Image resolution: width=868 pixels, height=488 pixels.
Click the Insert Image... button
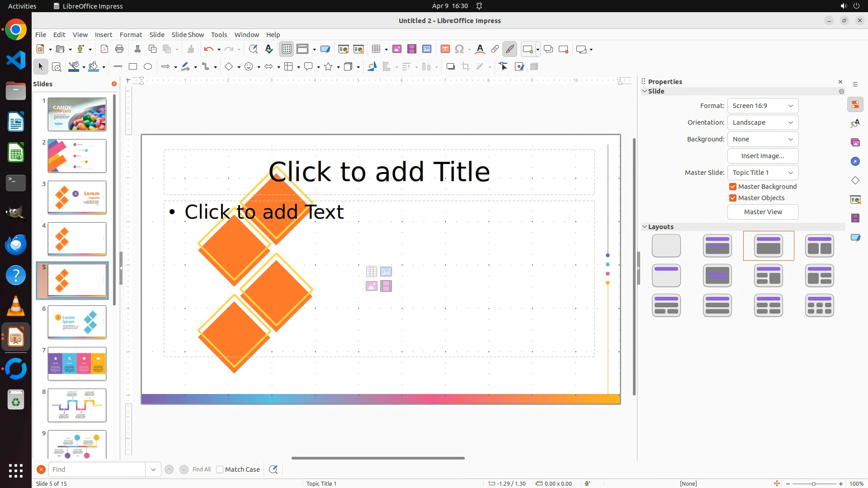[763, 156]
